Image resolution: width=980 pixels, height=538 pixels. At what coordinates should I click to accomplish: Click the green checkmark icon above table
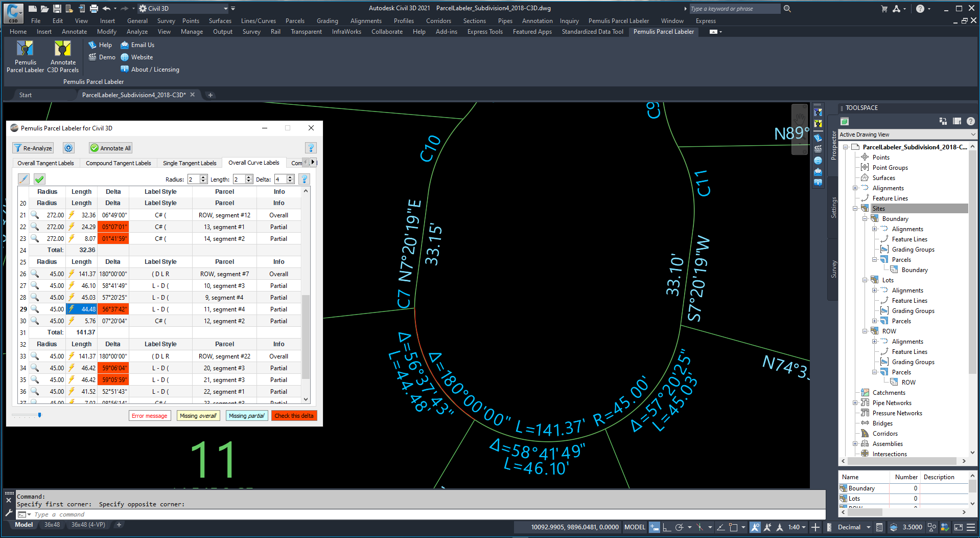(x=39, y=179)
